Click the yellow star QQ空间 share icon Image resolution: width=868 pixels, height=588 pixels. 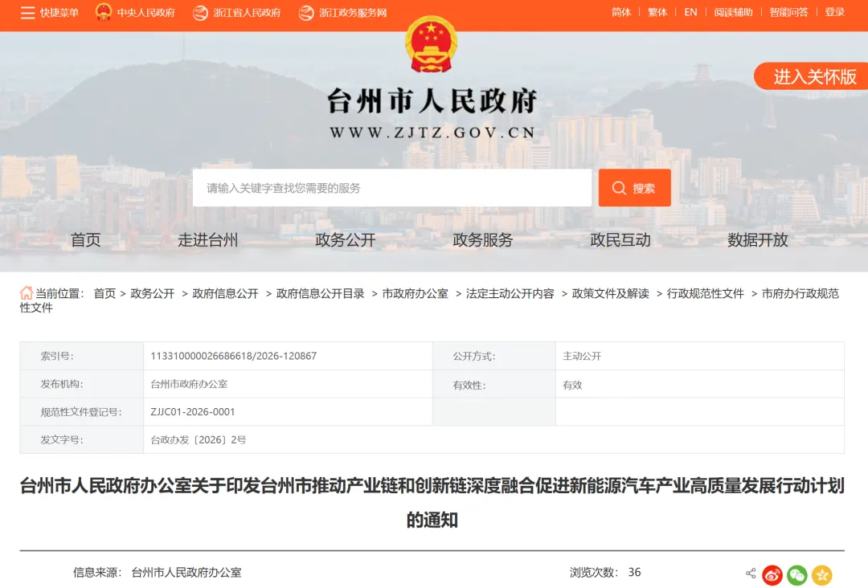(x=821, y=574)
